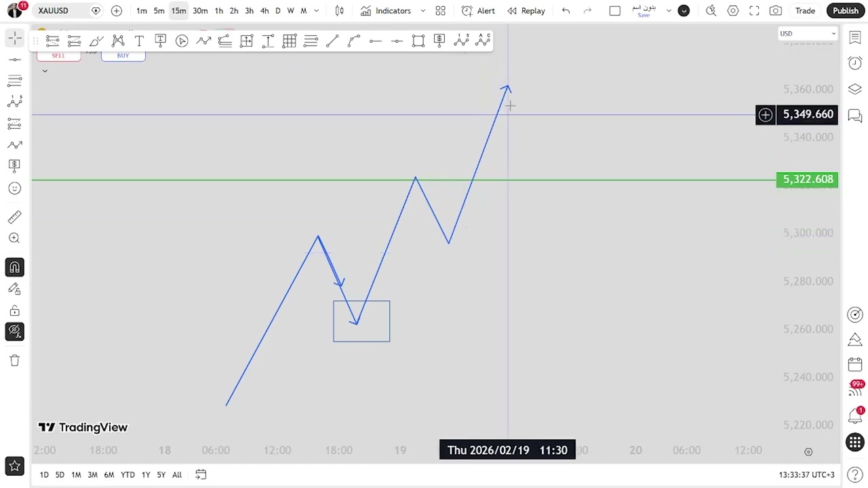Click the SELL button
The height and width of the screenshot is (488, 868).
click(x=58, y=55)
